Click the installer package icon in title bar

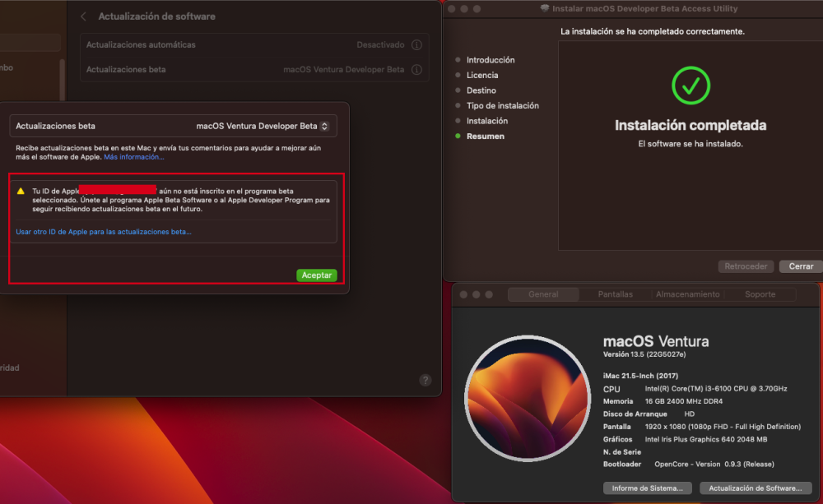point(545,8)
